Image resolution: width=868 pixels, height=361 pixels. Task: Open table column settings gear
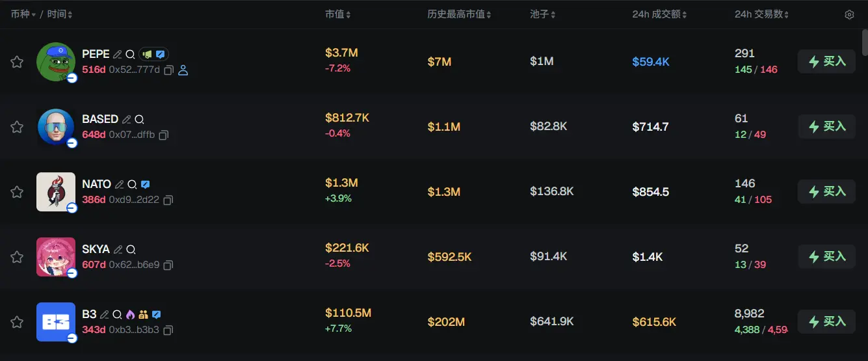pyautogui.click(x=849, y=15)
